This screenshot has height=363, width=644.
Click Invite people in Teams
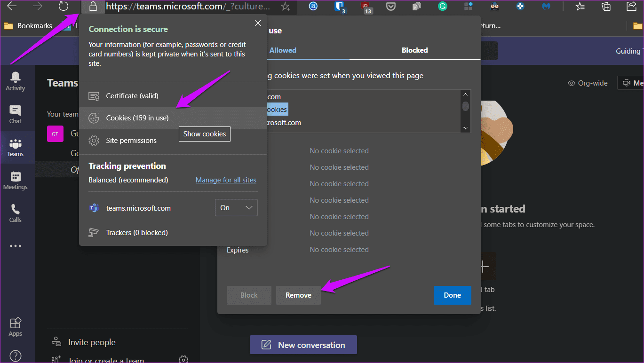coord(85,342)
